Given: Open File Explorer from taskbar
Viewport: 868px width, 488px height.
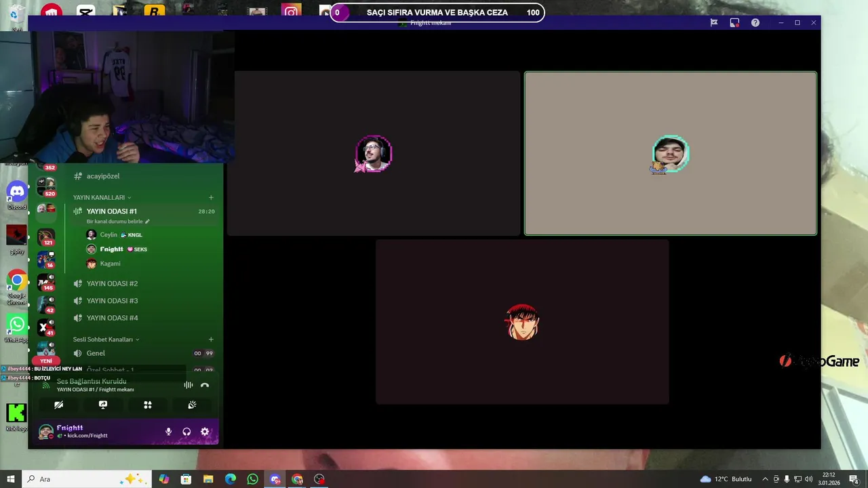Looking at the screenshot, I should [x=208, y=479].
